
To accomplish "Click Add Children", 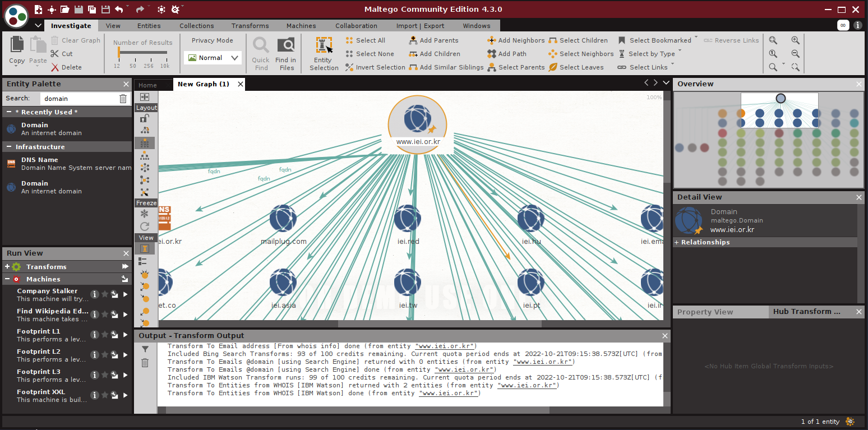I will click(435, 54).
